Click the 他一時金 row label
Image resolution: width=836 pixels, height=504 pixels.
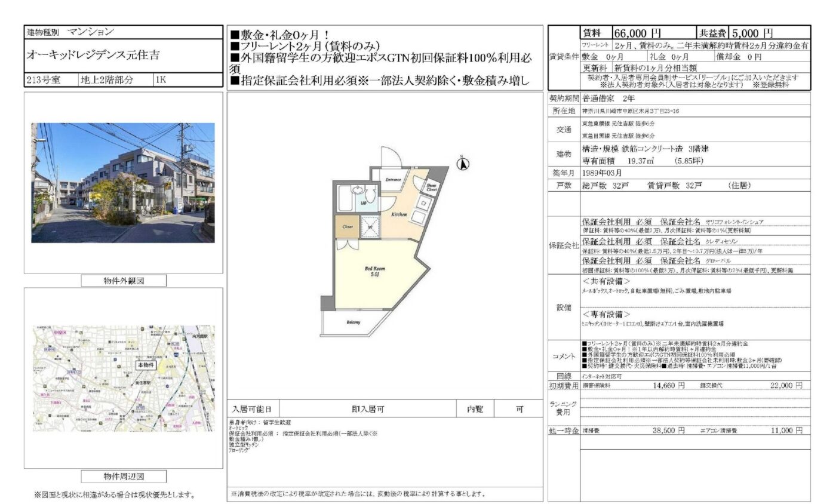[563, 430]
